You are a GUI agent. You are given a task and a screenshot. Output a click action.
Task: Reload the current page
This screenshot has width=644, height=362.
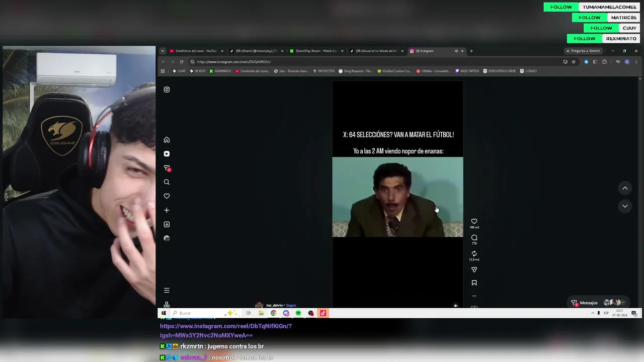tap(182, 62)
